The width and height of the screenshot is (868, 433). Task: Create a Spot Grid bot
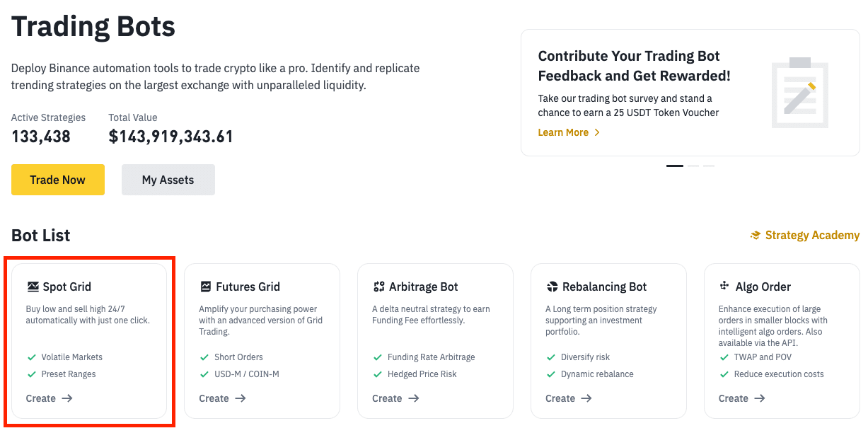(x=49, y=398)
